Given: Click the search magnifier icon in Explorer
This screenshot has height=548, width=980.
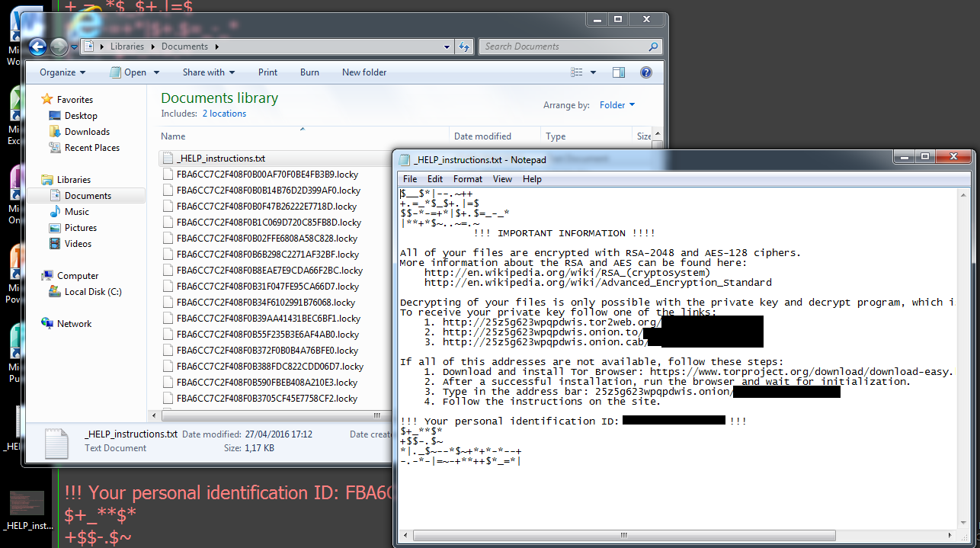Looking at the screenshot, I should (653, 46).
